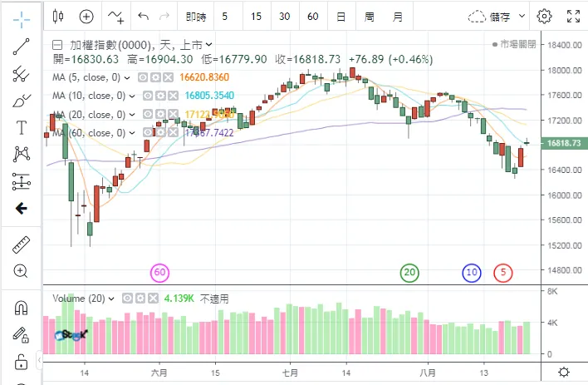The width and height of the screenshot is (588, 385).
Task: Expand the MA 60 dropdown arrow
Action: tap(132, 132)
